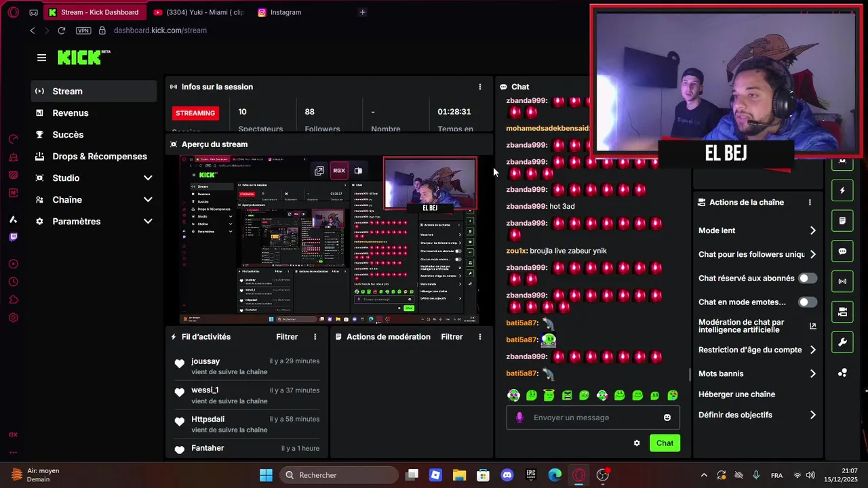Click the lightning bolt widget icon
Screen dimensions: 868x488
tap(842, 190)
